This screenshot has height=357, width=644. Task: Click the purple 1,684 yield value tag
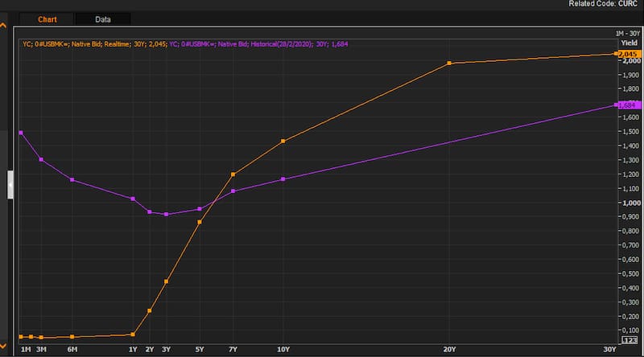629,105
